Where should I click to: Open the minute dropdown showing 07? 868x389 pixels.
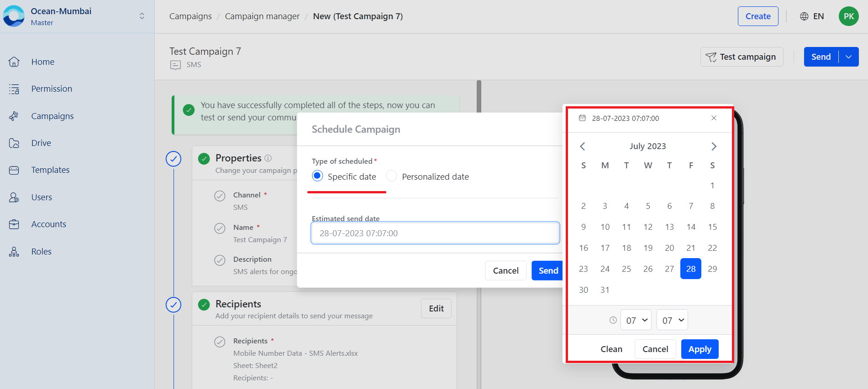(672, 320)
